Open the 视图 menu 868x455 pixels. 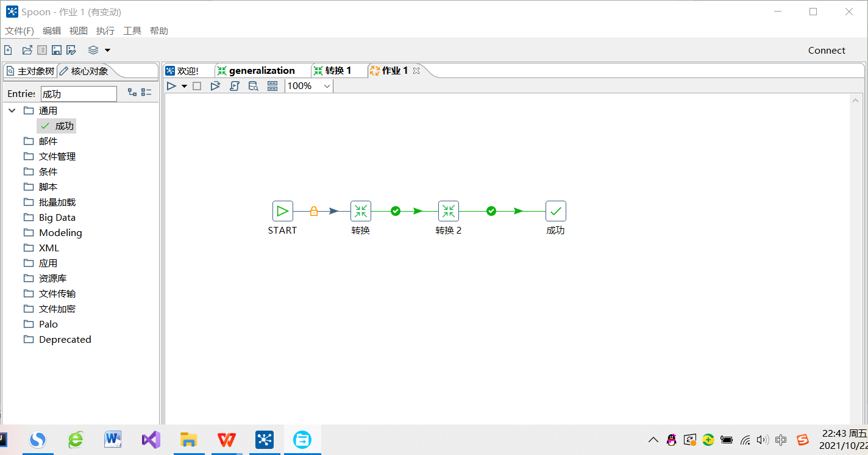click(x=79, y=30)
